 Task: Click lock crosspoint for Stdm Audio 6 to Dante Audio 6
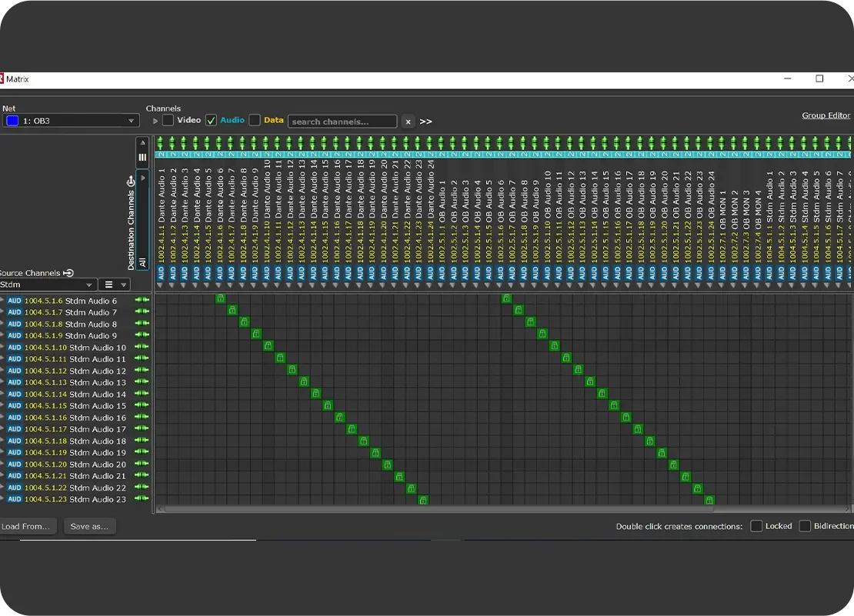[x=221, y=298]
